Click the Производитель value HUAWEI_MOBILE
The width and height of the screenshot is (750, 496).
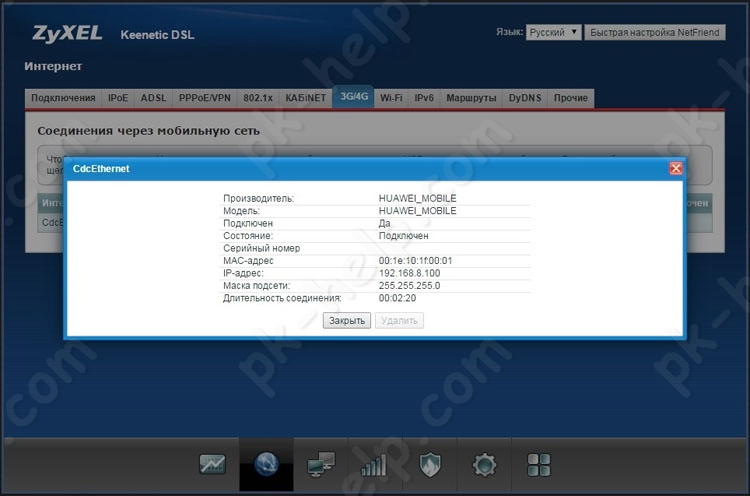(x=418, y=198)
